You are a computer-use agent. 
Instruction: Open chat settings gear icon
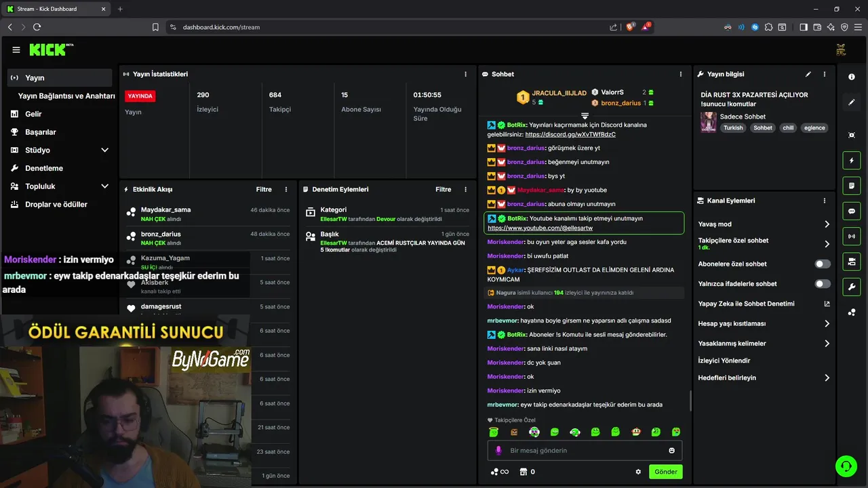coord(638,472)
